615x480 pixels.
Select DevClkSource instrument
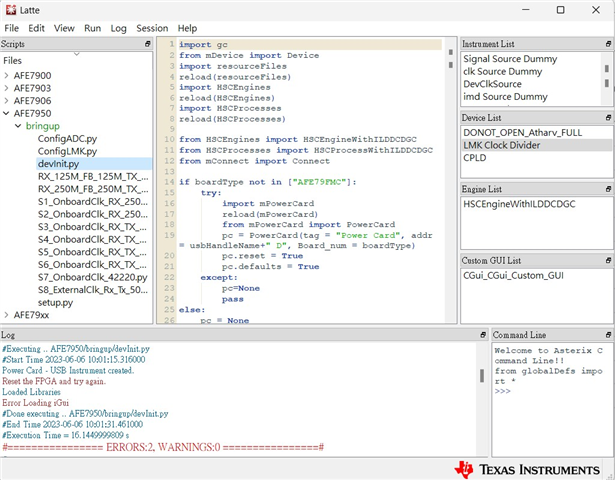[x=493, y=84]
